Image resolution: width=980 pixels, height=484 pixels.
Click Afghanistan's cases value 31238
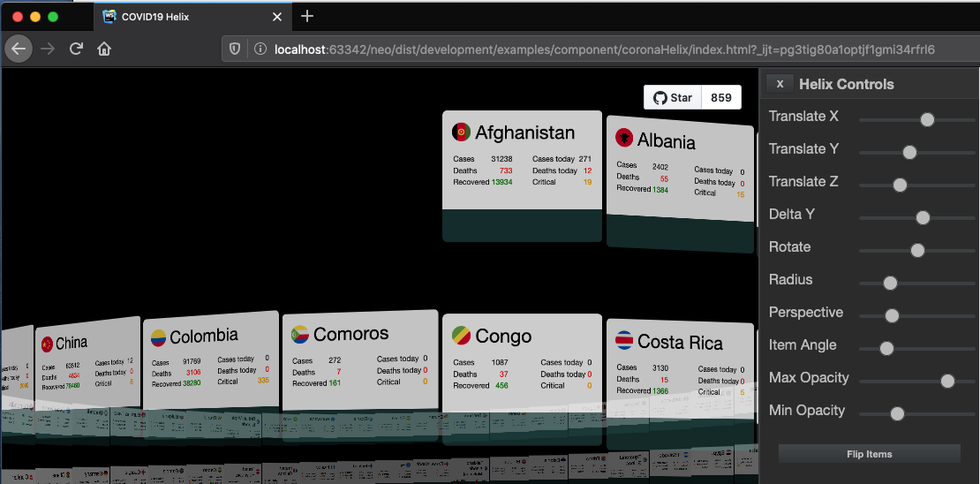tap(501, 159)
